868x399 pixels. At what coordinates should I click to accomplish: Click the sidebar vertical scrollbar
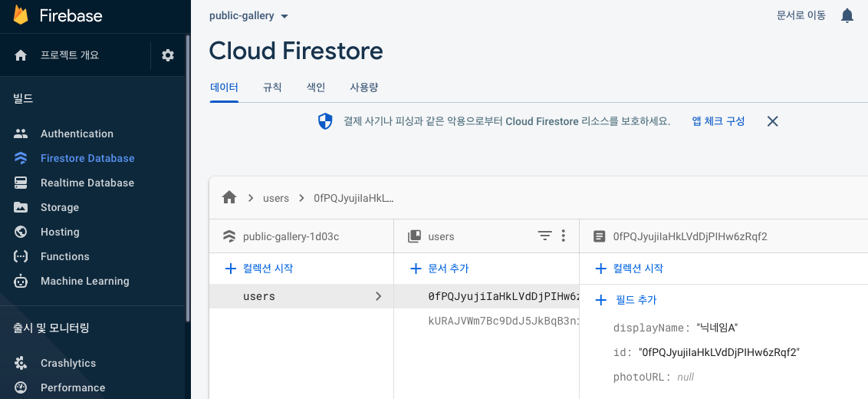pos(188,179)
